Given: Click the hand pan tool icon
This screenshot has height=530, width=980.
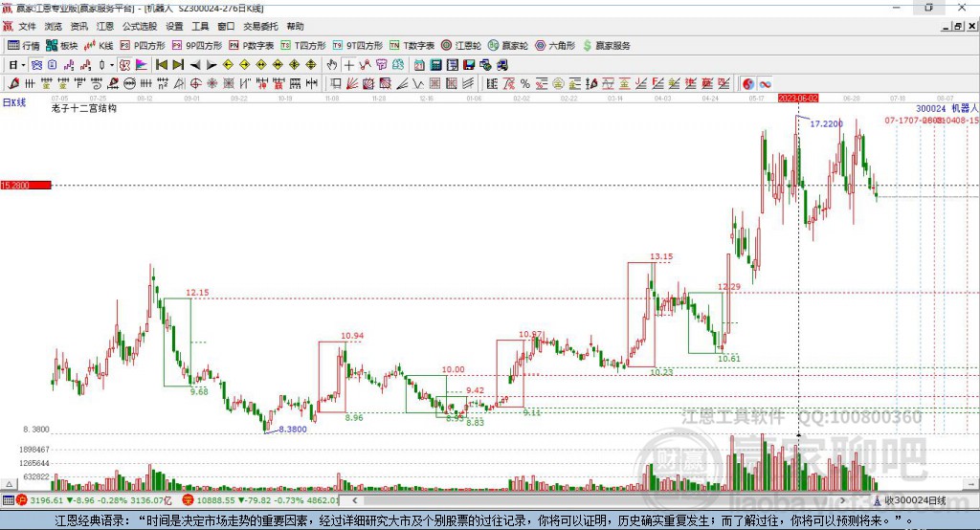Looking at the screenshot, I should (332, 65).
